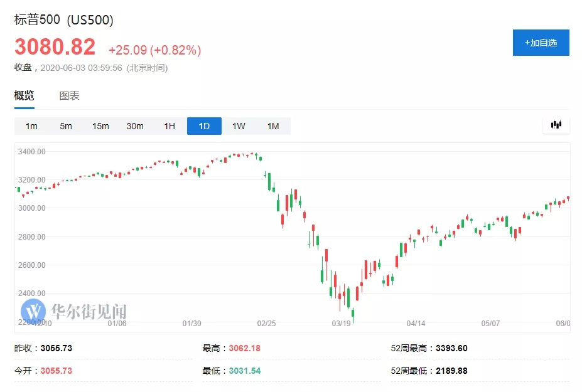
Task: Toggle the candlestick chart type icon
Action: click(556, 125)
